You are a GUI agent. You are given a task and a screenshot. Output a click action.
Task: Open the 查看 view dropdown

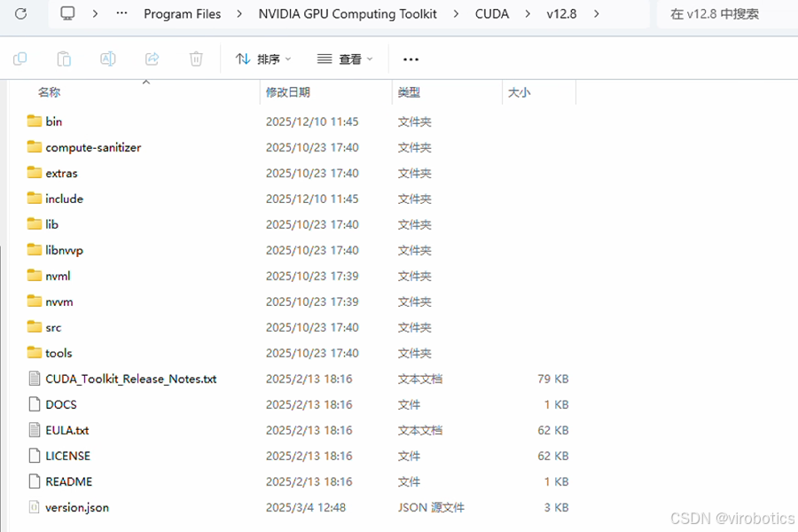point(345,59)
